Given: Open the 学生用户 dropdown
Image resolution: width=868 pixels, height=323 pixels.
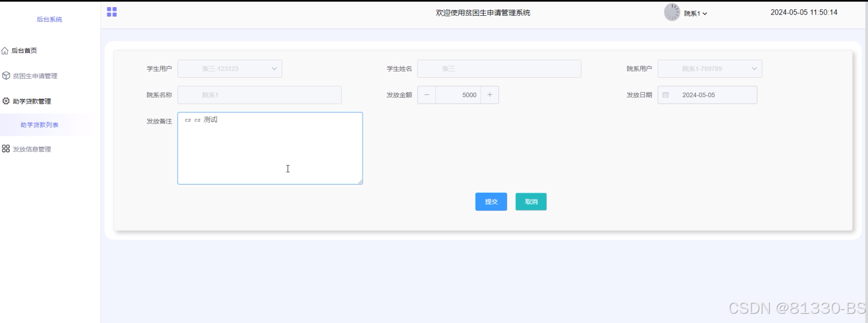Looking at the screenshot, I should [x=230, y=69].
